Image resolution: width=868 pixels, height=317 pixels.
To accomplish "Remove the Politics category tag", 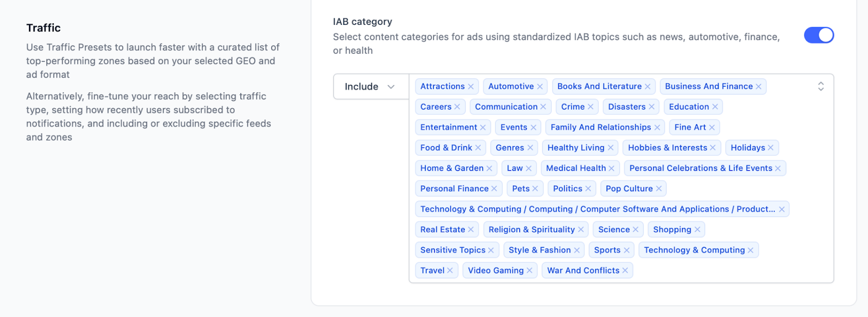I will point(588,189).
